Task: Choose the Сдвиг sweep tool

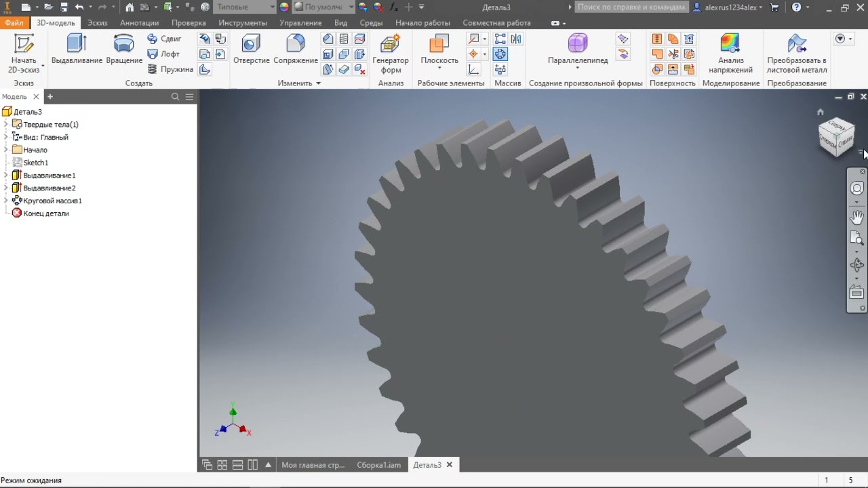Action: (164, 39)
